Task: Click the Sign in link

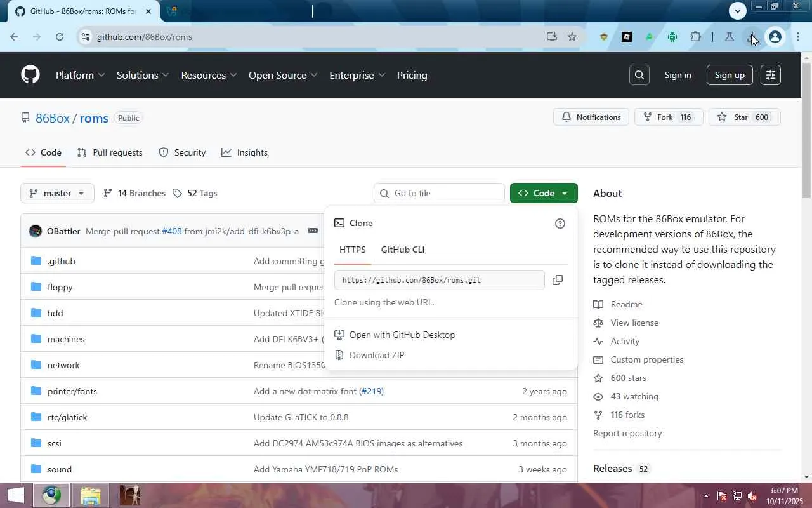Action: pos(678,75)
